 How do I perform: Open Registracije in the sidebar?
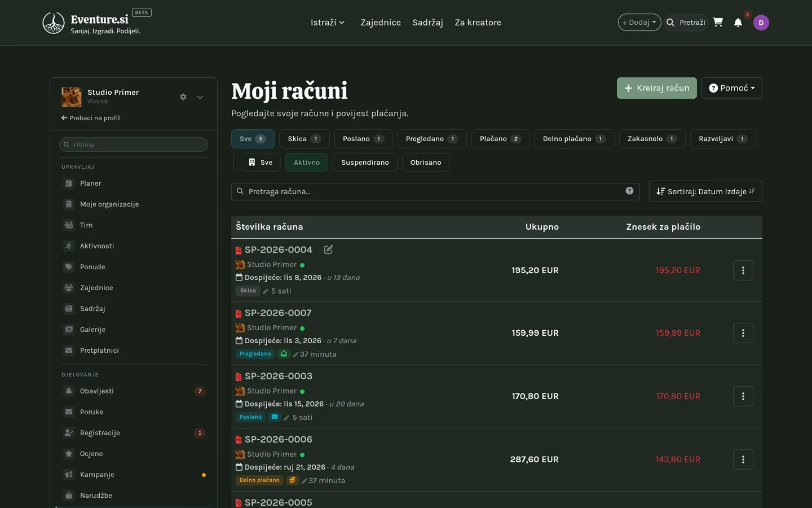point(134,433)
